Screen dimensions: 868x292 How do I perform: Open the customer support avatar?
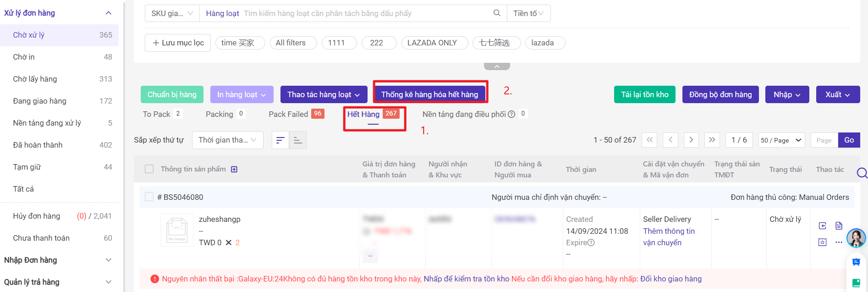856,238
